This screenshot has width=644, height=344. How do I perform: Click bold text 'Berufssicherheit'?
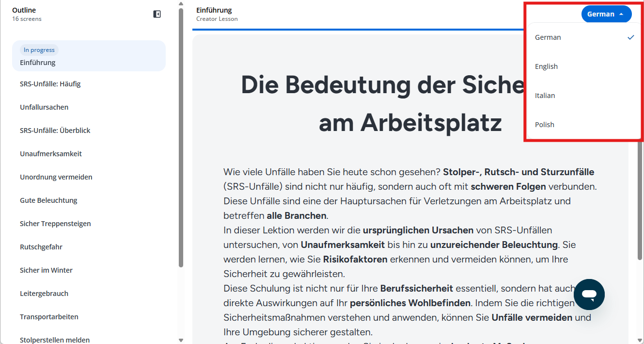(x=417, y=288)
